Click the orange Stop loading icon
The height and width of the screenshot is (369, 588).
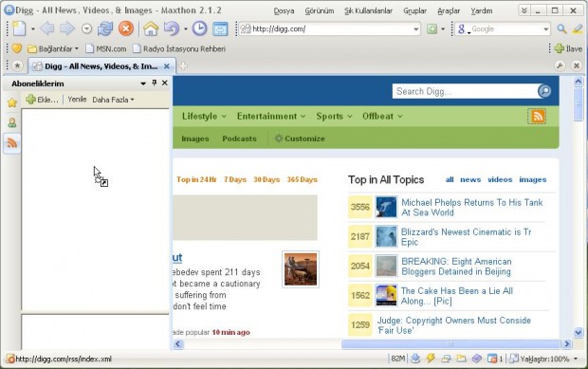[126, 28]
